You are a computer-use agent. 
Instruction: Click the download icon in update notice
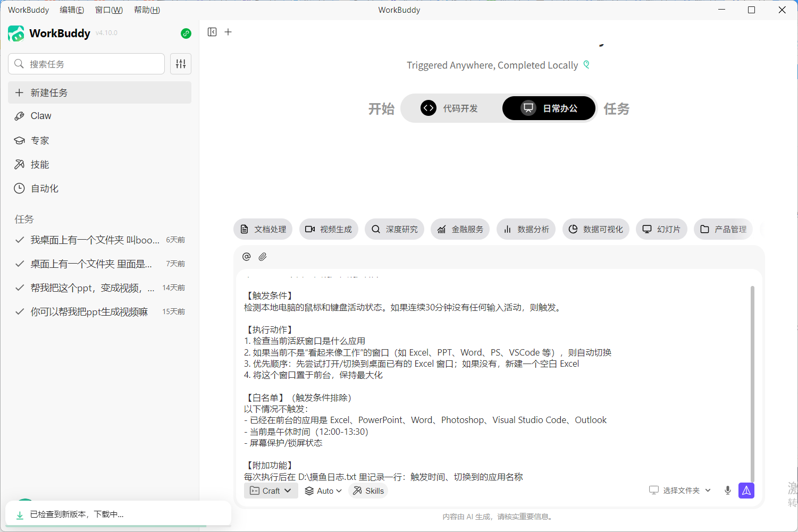[x=20, y=515]
